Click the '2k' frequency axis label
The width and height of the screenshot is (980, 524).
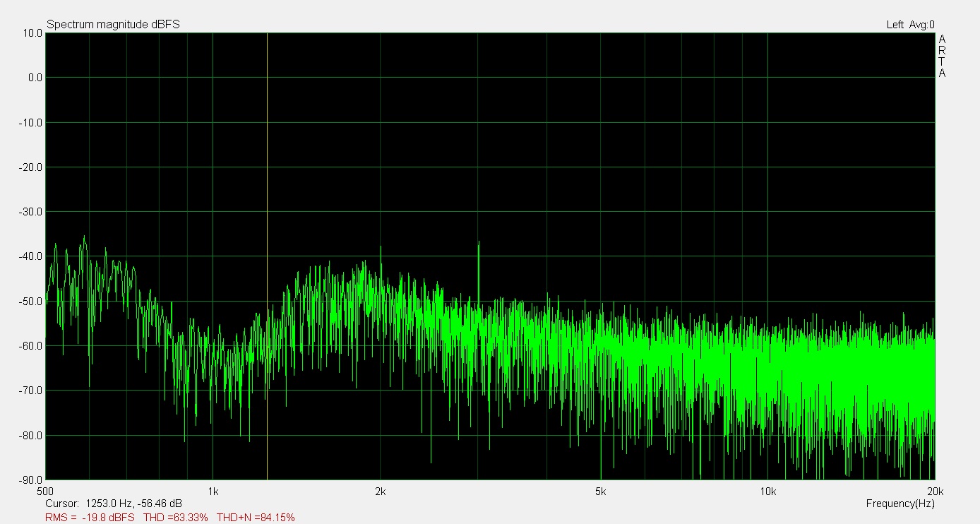tap(381, 492)
